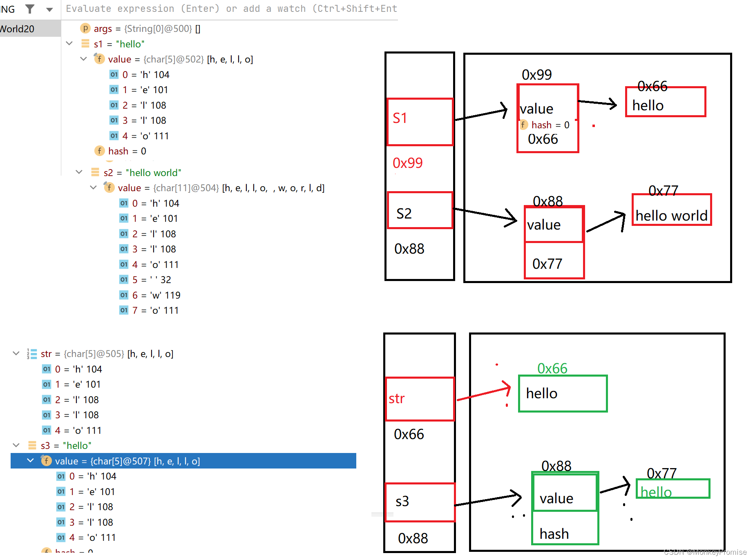This screenshot has height=560, width=753.
Task: Collapse the highlighted value node of s3
Action: (x=30, y=460)
